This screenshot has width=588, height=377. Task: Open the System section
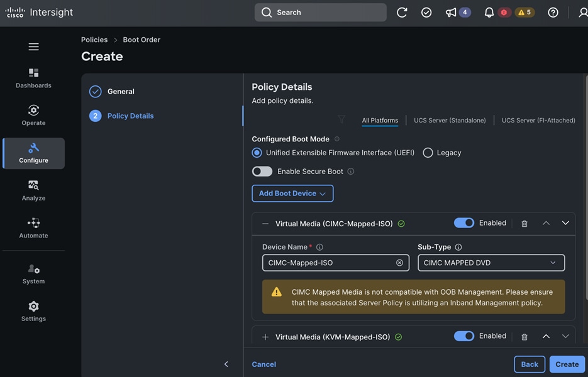pyautogui.click(x=34, y=275)
